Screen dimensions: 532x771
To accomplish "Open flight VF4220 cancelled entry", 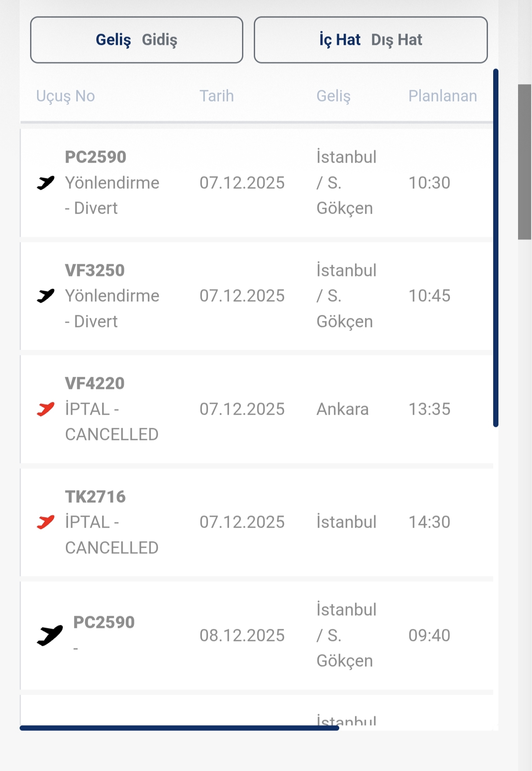I will coord(95,384).
